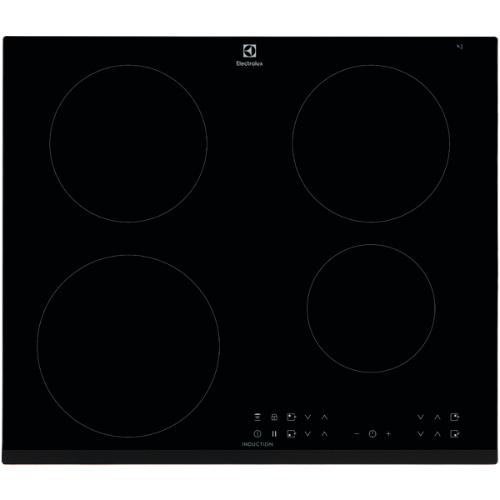Tap the rear-right zone indicator icon
This screenshot has height=500, width=500.
pos(455,417)
